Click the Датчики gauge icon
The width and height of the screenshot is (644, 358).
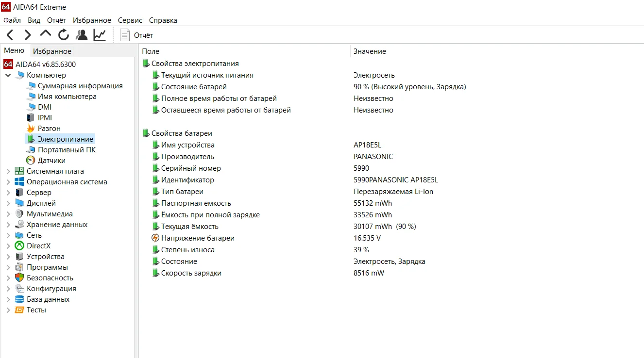[31, 161]
